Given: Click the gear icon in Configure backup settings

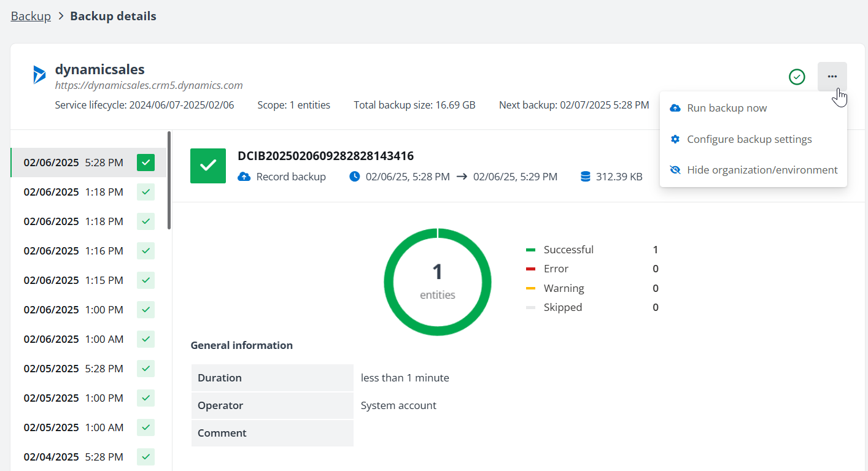Looking at the screenshot, I should [675, 139].
